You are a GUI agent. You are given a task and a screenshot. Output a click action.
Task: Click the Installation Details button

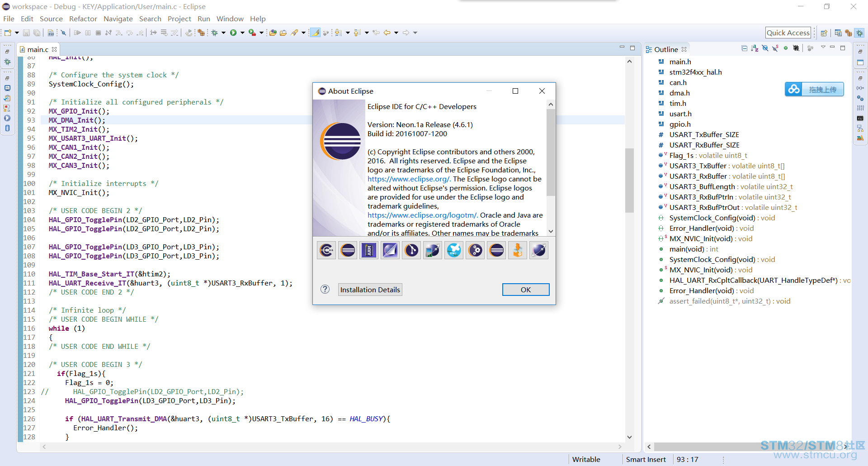click(370, 290)
